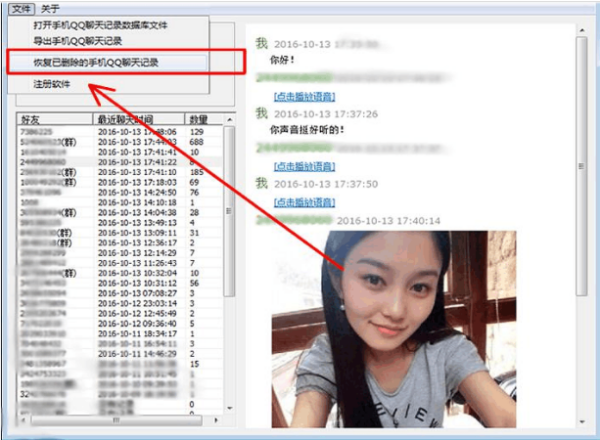Sort list by 最近聊天时间 column header
The height and width of the screenshot is (440, 600).
coord(139,119)
